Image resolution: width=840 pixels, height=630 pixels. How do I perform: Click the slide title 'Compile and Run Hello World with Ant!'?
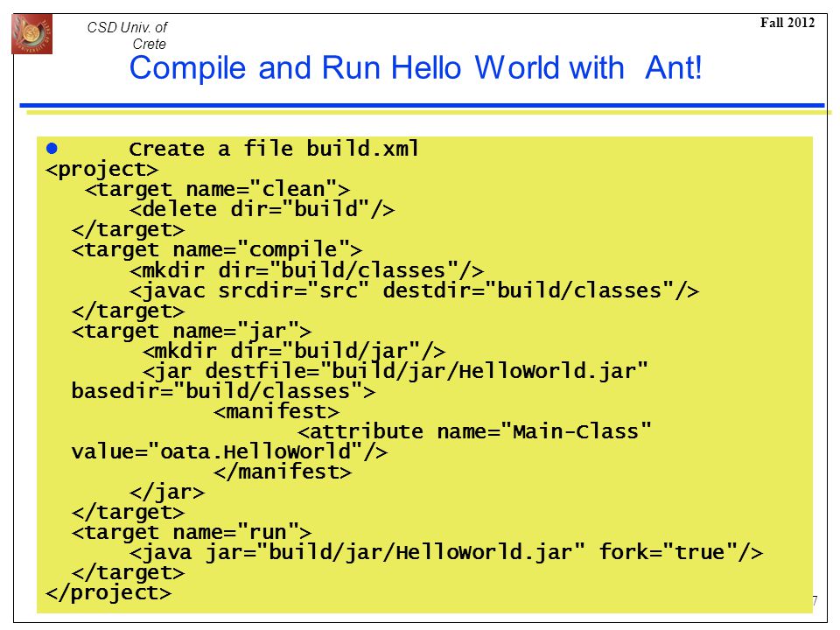pos(415,68)
